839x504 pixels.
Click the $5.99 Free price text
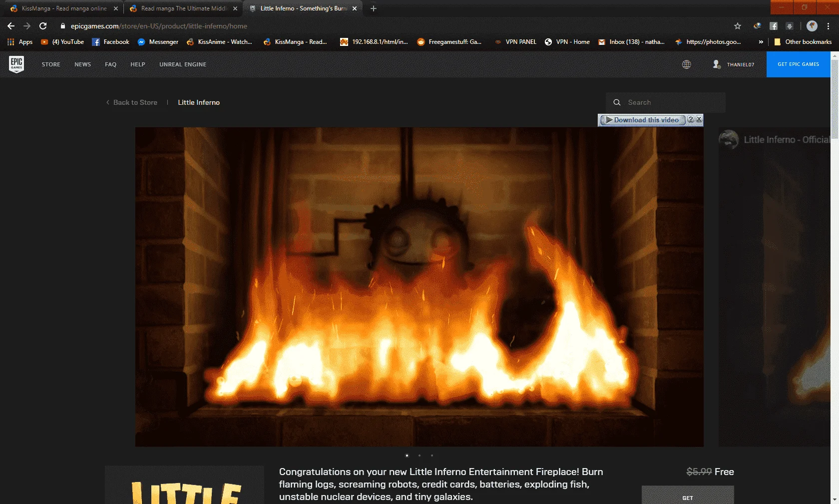(x=710, y=472)
